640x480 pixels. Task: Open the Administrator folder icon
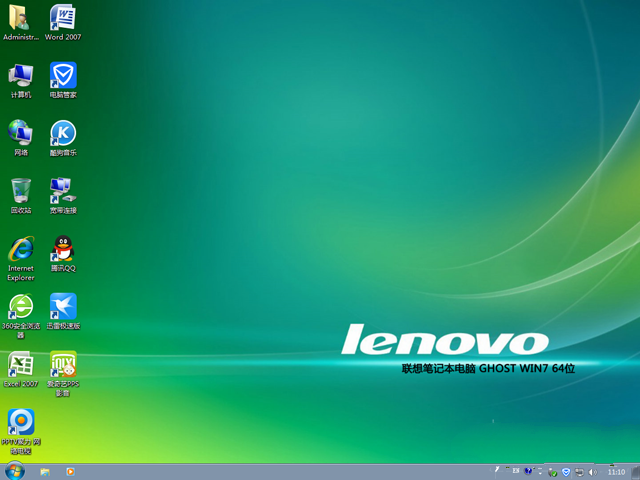[x=21, y=18]
